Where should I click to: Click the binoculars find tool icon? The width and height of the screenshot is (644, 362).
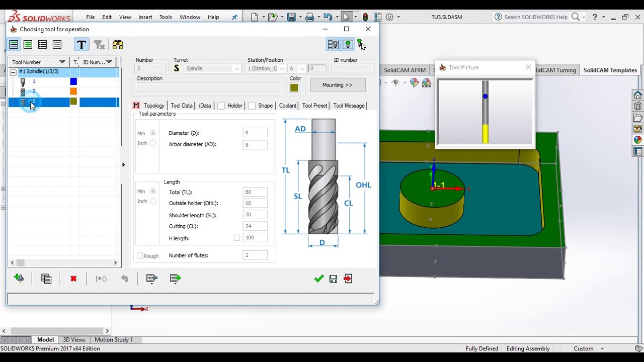tap(118, 45)
